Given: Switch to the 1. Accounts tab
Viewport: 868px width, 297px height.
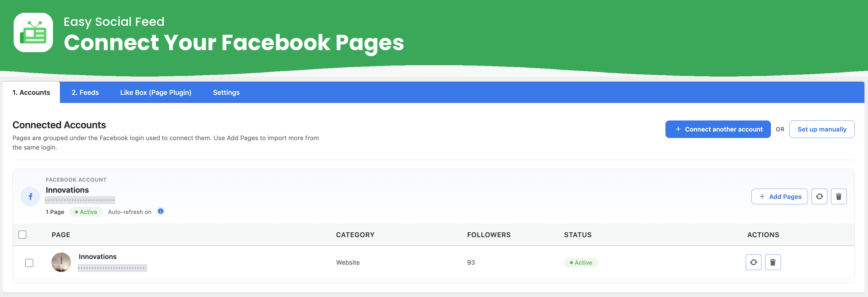Looking at the screenshot, I should 31,92.
